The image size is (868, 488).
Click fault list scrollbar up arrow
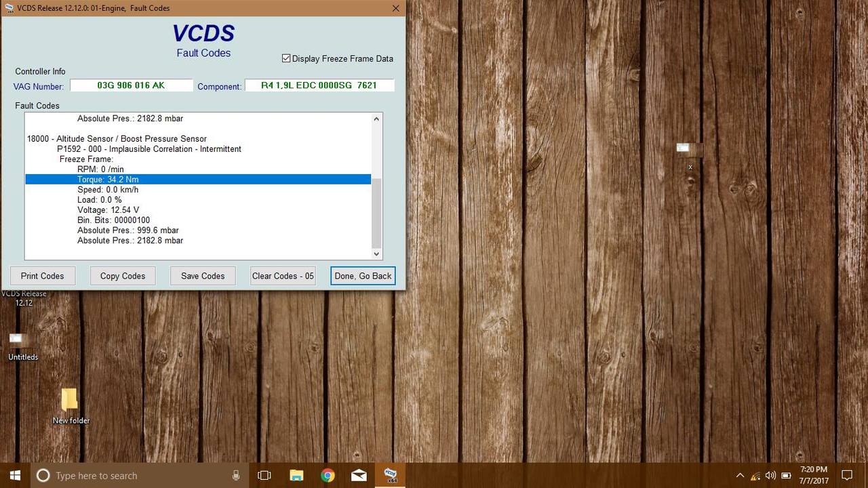[377, 119]
